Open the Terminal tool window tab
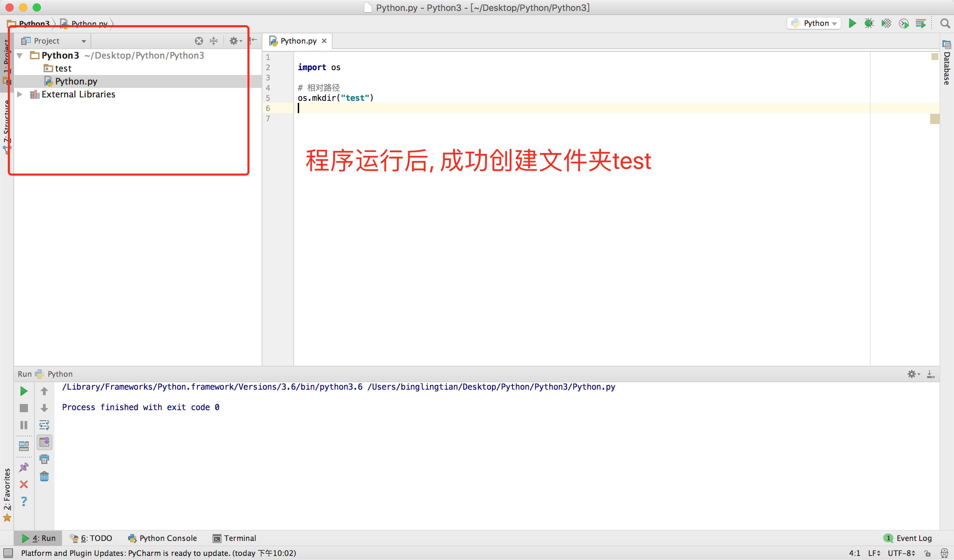 tap(234, 538)
